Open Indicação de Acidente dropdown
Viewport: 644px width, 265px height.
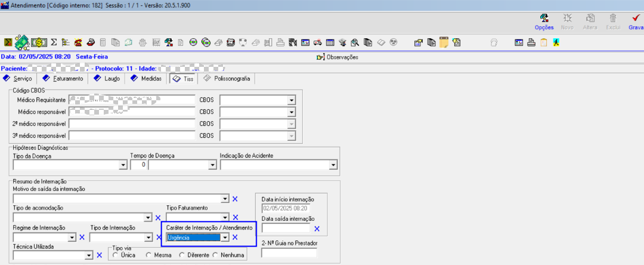click(x=333, y=165)
